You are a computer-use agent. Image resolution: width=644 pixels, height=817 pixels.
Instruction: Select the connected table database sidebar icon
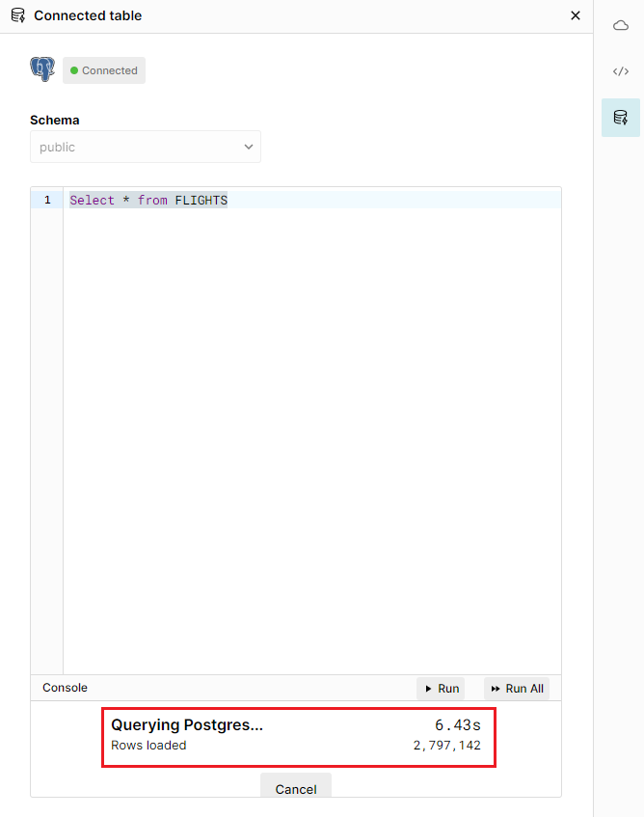(x=621, y=118)
